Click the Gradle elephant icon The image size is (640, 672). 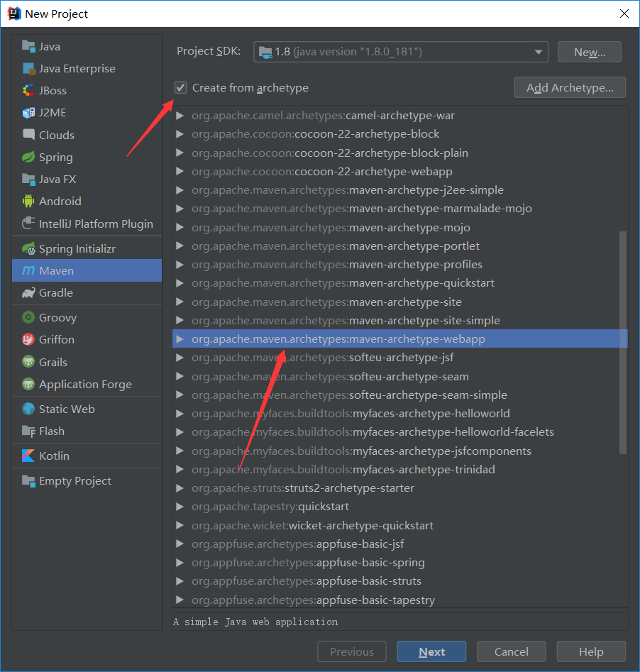click(x=28, y=293)
